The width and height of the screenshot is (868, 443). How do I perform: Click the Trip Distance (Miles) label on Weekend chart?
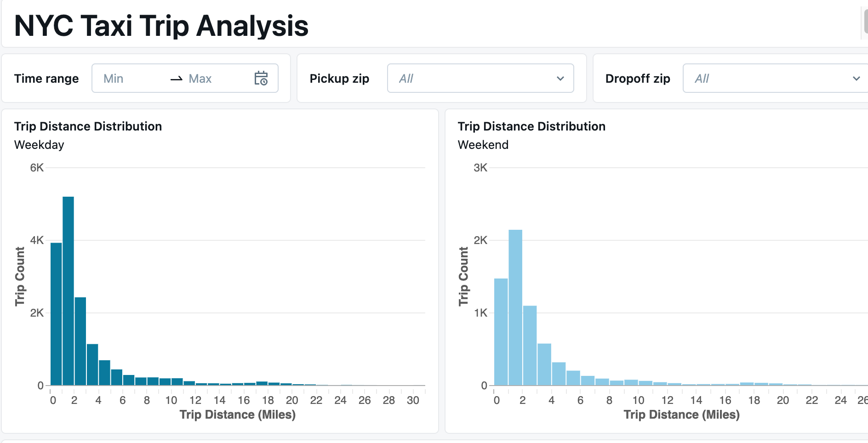point(681,414)
